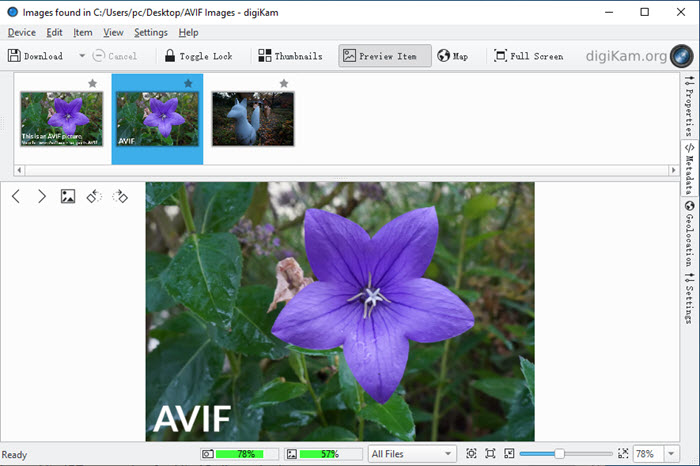Image resolution: width=700 pixels, height=466 pixels.
Task: Click the star on the first thumbnail
Action: pos(92,83)
